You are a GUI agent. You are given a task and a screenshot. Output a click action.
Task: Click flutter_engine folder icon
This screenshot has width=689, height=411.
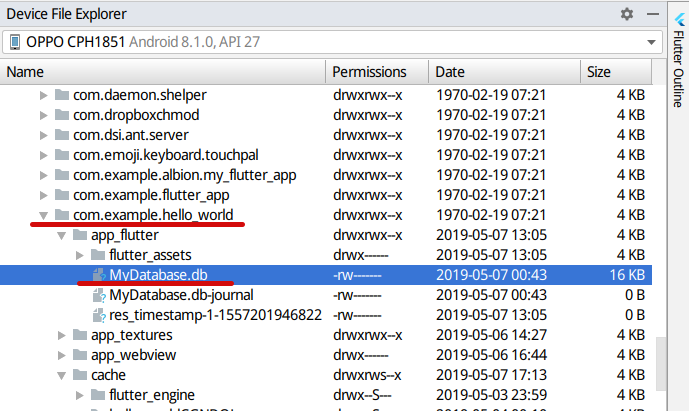(98, 395)
